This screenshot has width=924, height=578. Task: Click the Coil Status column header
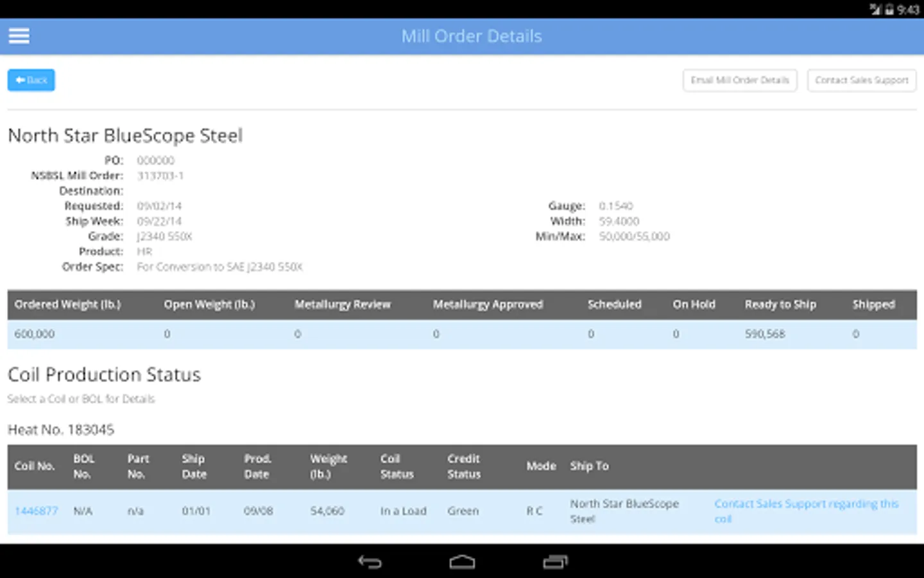pos(397,466)
